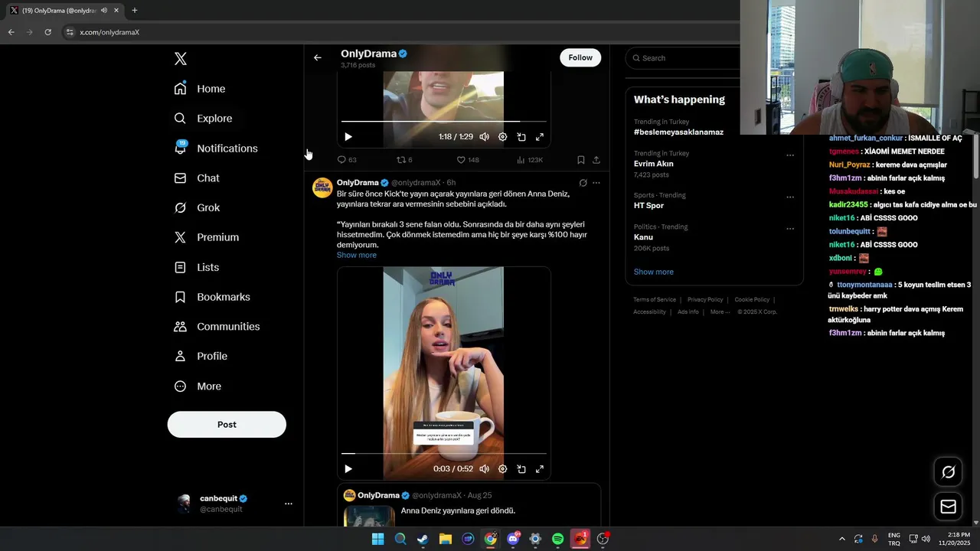980x551 pixels.
Task: View analytics showing 123K views
Action: tap(530, 160)
